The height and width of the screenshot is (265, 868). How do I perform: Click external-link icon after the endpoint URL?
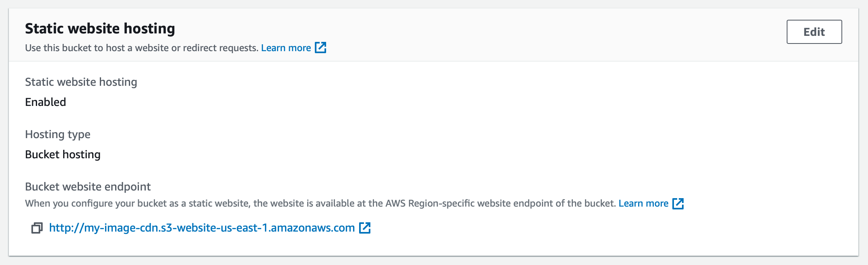click(365, 228)
